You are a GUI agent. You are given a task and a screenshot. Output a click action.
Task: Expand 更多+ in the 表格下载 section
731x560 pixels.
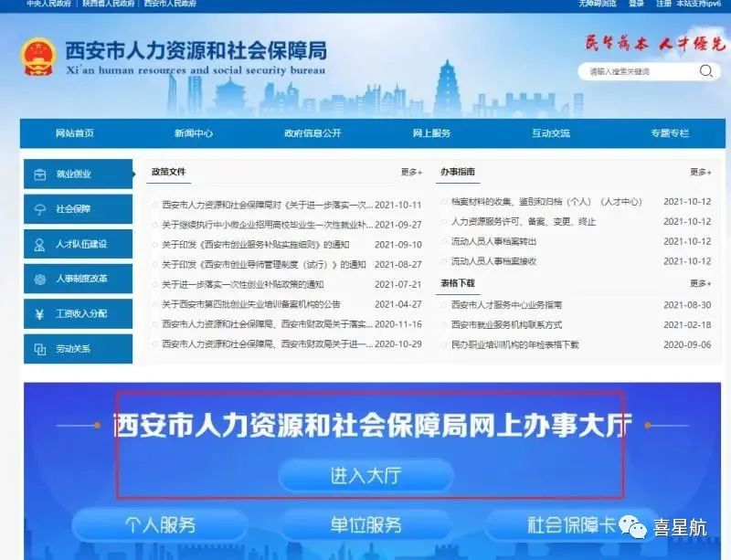pos(698,283)
